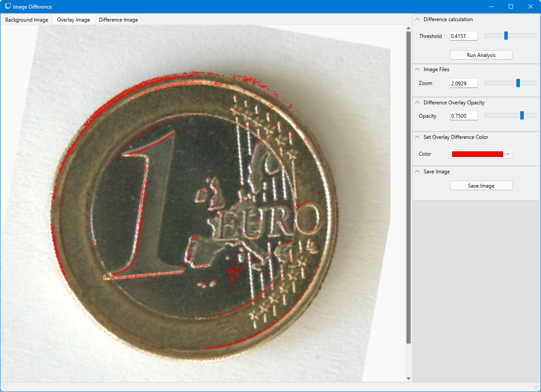The image size is (541, 392).
Task: Click the scrollbar up arrow
Action: click(408, 28)
